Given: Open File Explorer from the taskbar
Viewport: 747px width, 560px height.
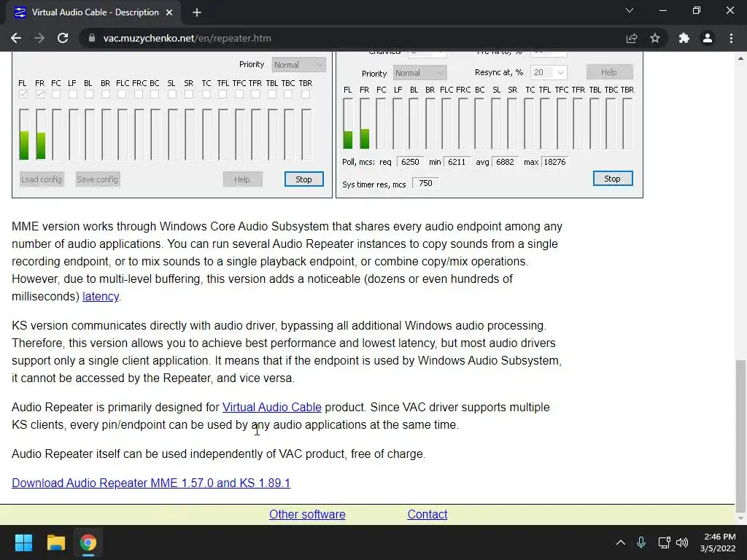Looking at the screenshot, I should 55,542.
